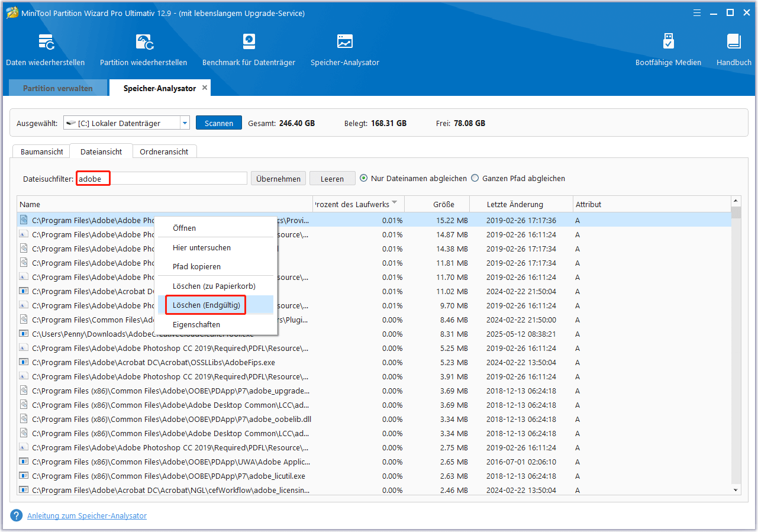Open the Handbuch manual
This screenshot has height=532, width=758.
click(x=734, y=50)
